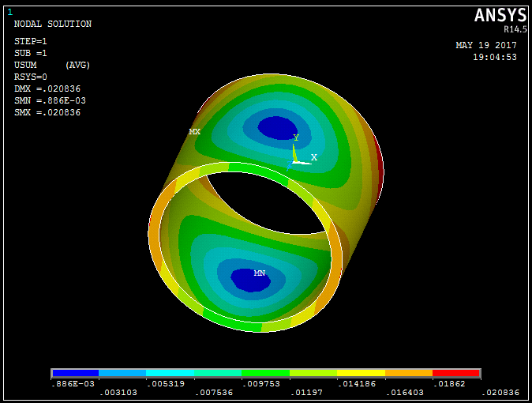Click the .009753 legend value
This screenshot has height=403, width=532.
(x=261, y=384)
